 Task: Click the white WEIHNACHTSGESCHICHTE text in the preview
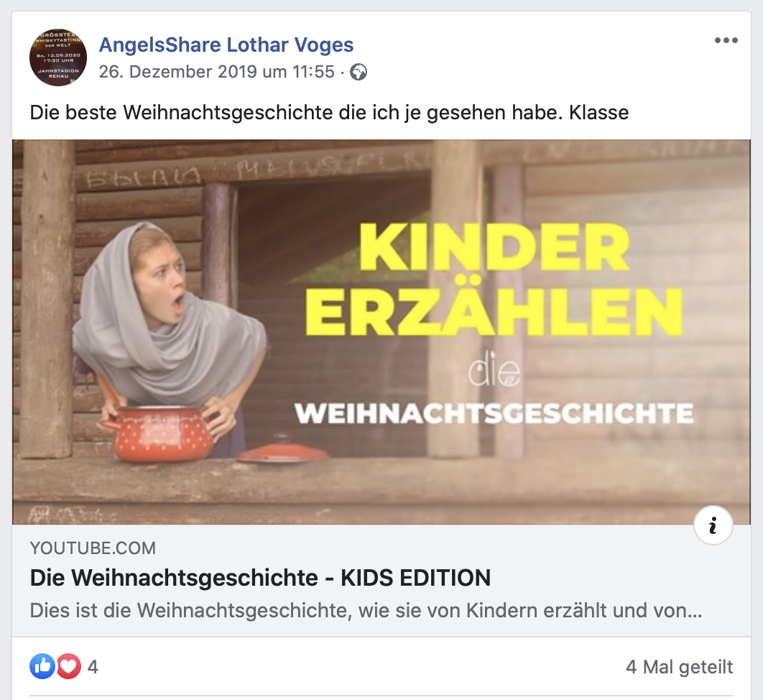(494, 413)
